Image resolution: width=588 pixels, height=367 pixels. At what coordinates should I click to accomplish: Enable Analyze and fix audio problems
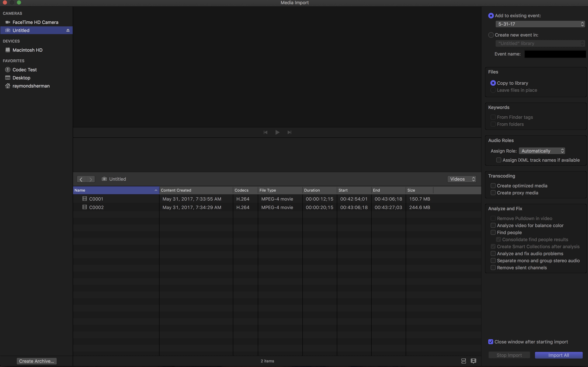[493, 254]
